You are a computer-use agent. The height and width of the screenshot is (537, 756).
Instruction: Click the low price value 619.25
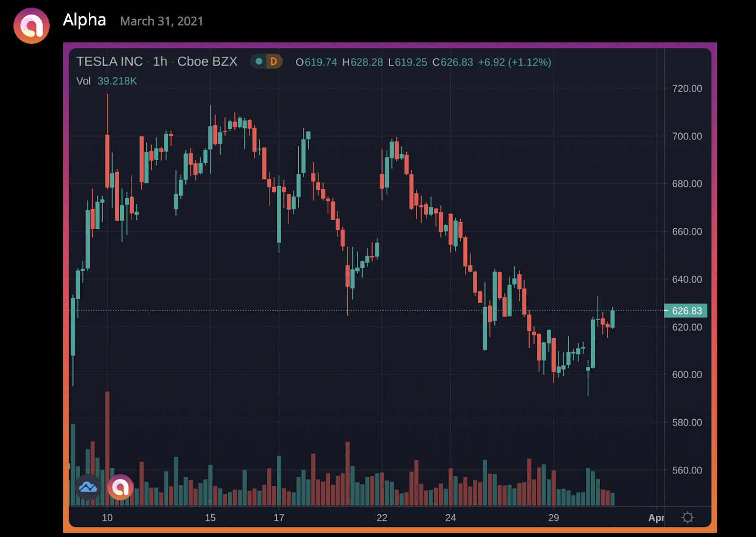[x=411, y=62]
